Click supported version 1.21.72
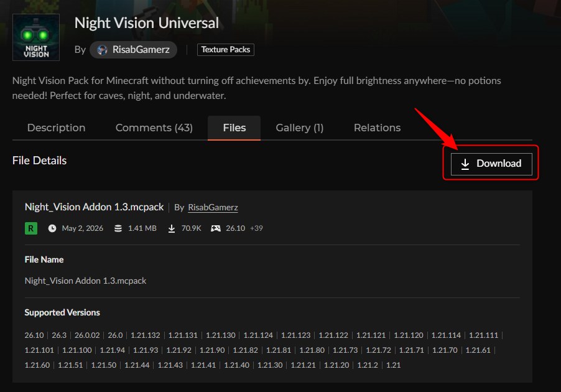 378,350
